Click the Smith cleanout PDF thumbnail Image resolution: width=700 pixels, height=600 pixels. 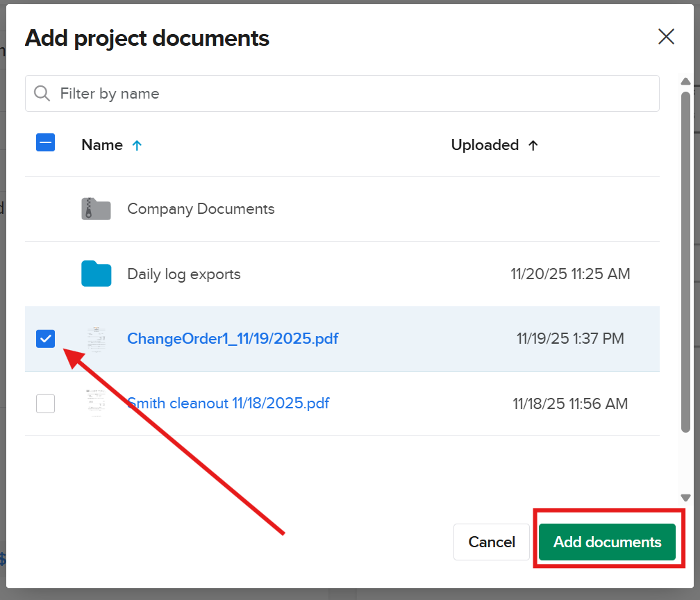coord(96,403)
